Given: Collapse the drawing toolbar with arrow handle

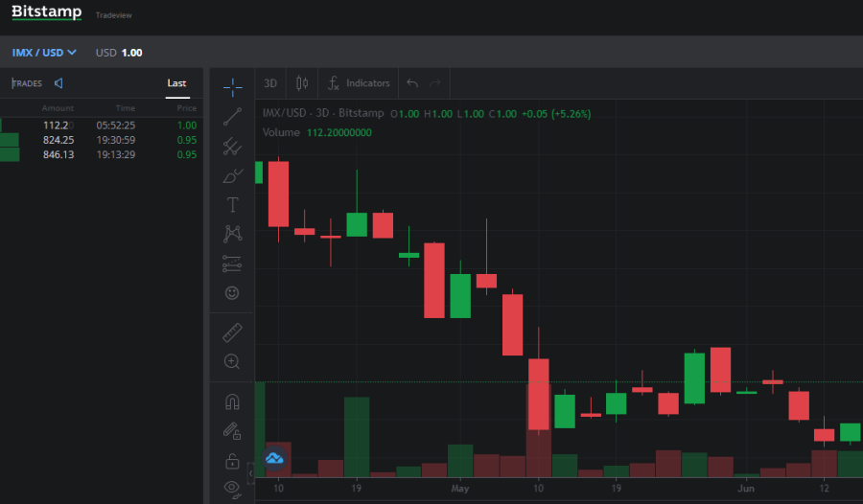Looking at the screenshot, I should coord(251,473).
